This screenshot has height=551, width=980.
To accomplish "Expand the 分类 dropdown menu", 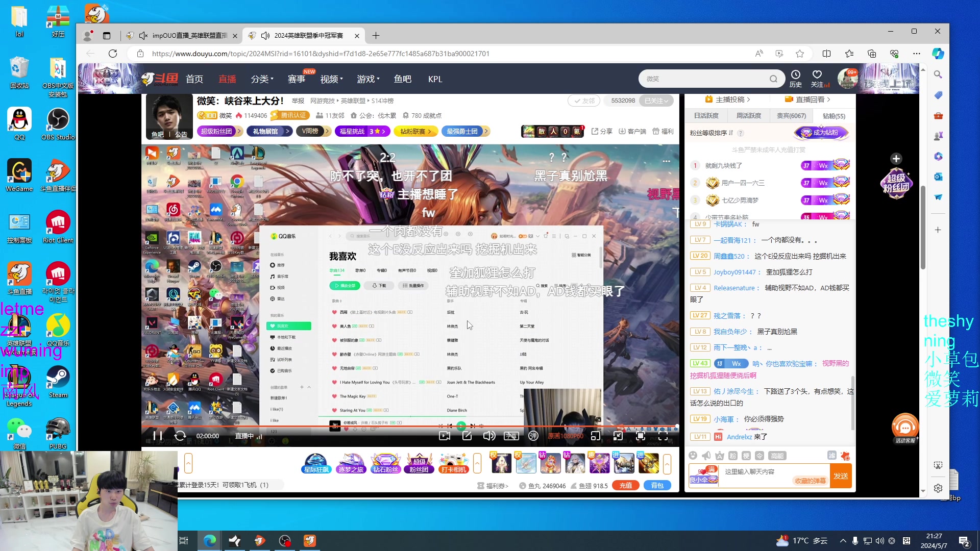I will (262, 79).
